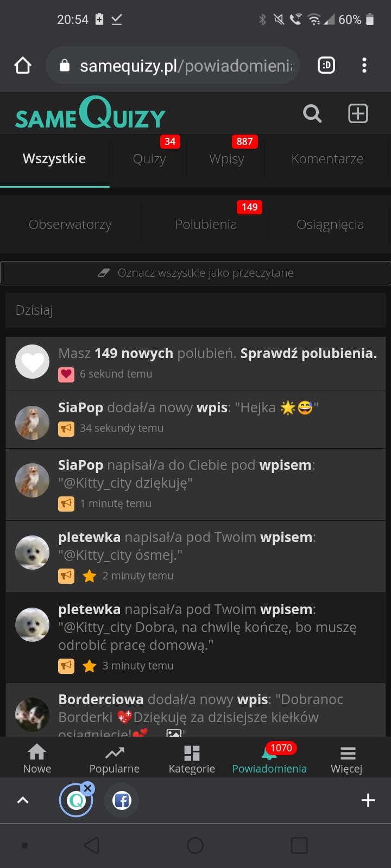
Task: Go to Nowe home icon
Action: click(37, 752)
